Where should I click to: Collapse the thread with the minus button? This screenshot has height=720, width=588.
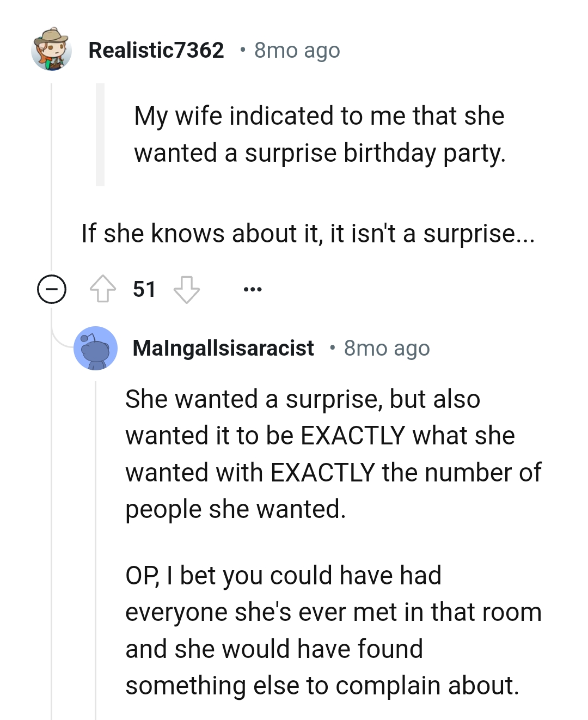tap(51, 289)
